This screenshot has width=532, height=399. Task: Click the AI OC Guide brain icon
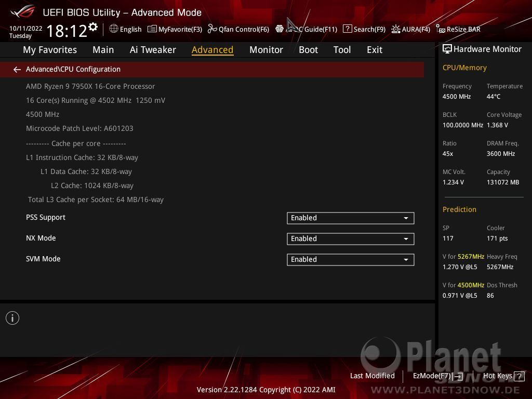coord(279,29)
